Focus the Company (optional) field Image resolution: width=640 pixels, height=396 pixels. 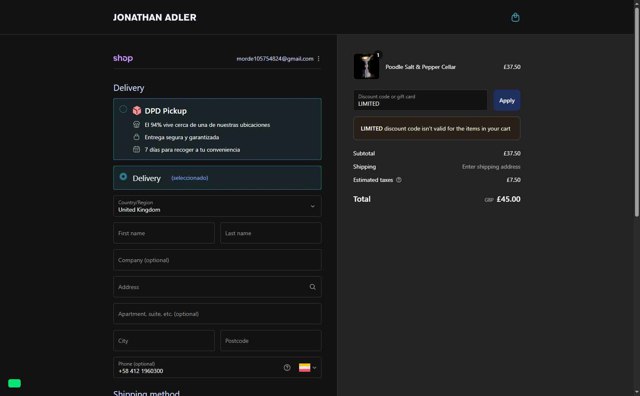[x=217, y=260]
